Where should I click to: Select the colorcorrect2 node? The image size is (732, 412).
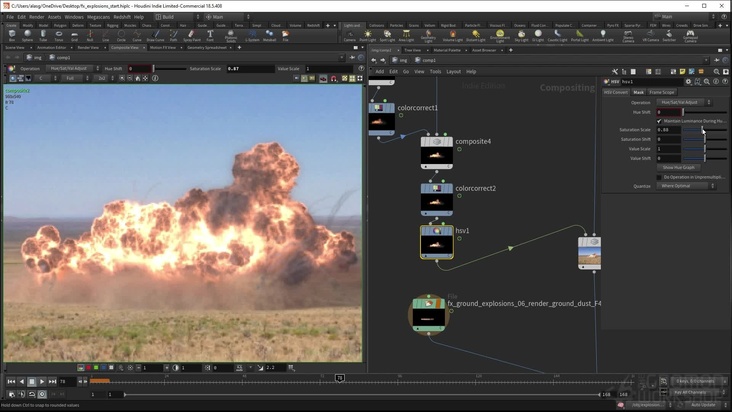pos(436,200)
